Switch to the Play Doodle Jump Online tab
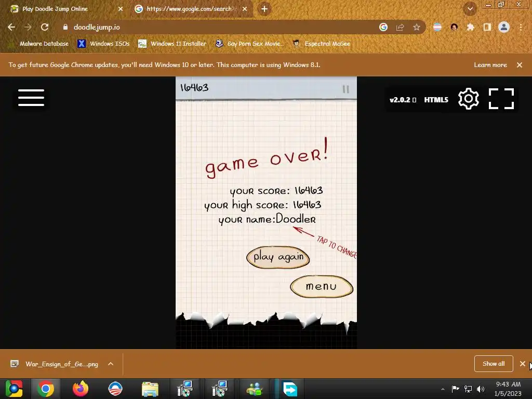 [64, 9]
